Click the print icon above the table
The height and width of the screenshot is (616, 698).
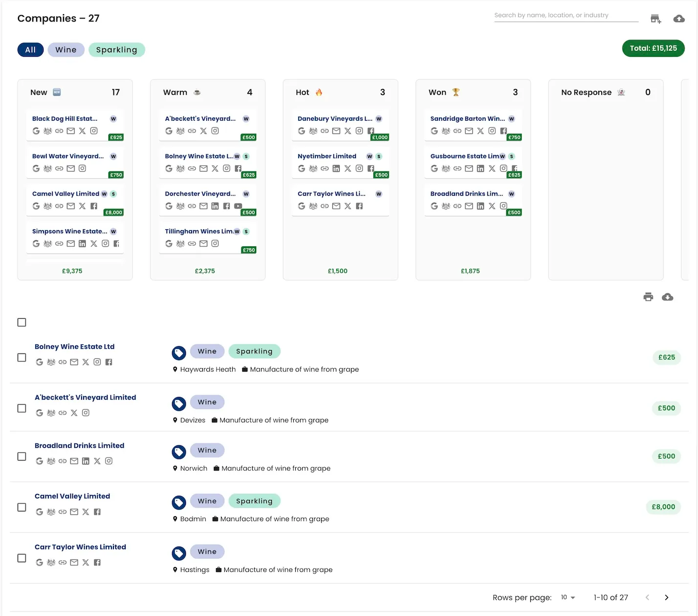[x=648, y=297]
